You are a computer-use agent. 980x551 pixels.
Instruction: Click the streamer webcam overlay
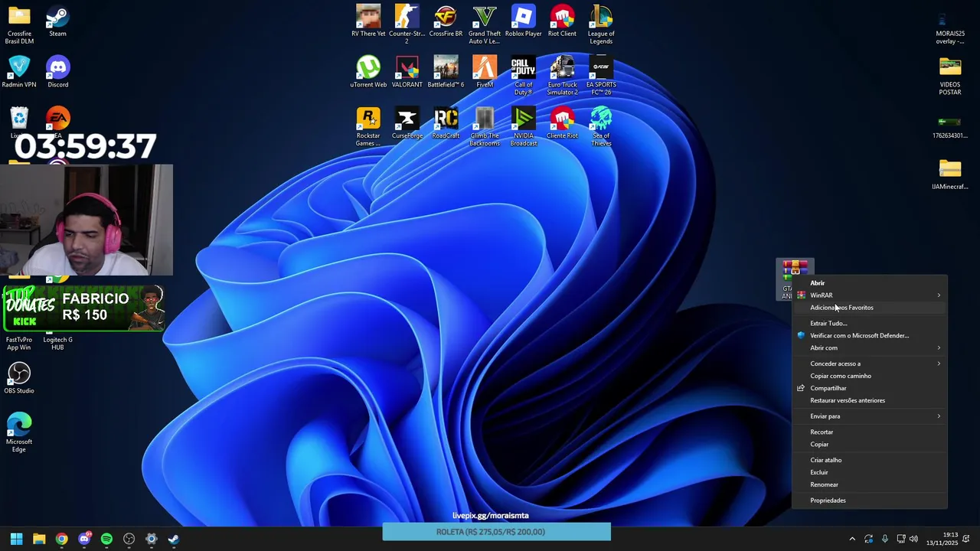87,220
